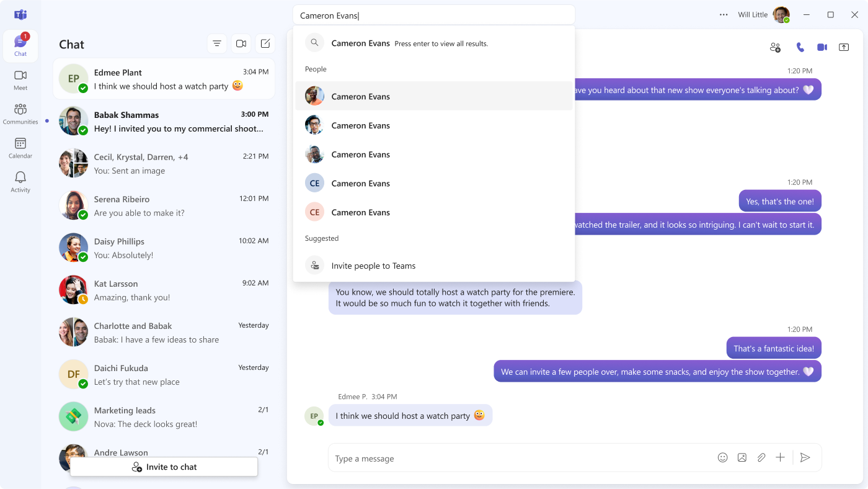
Task: Open Settings and more ellipsis menu
Action: (x=724, y=15)
